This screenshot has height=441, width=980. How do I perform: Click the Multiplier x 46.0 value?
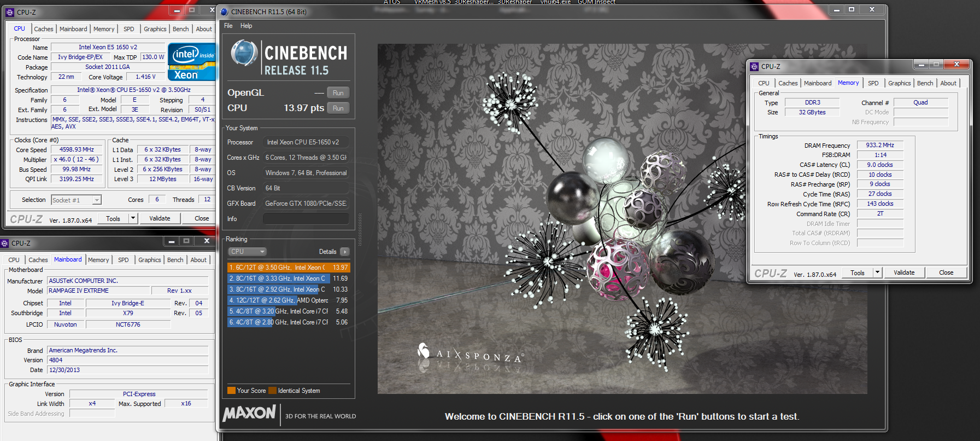coord(77,159)
